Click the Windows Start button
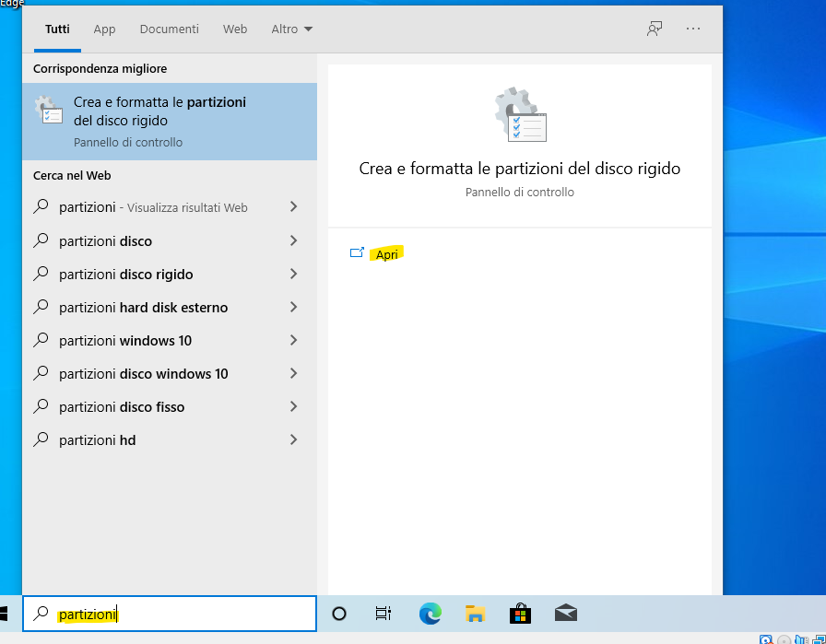This screenshot has height=644, width=826. click(x=5, y=614)
